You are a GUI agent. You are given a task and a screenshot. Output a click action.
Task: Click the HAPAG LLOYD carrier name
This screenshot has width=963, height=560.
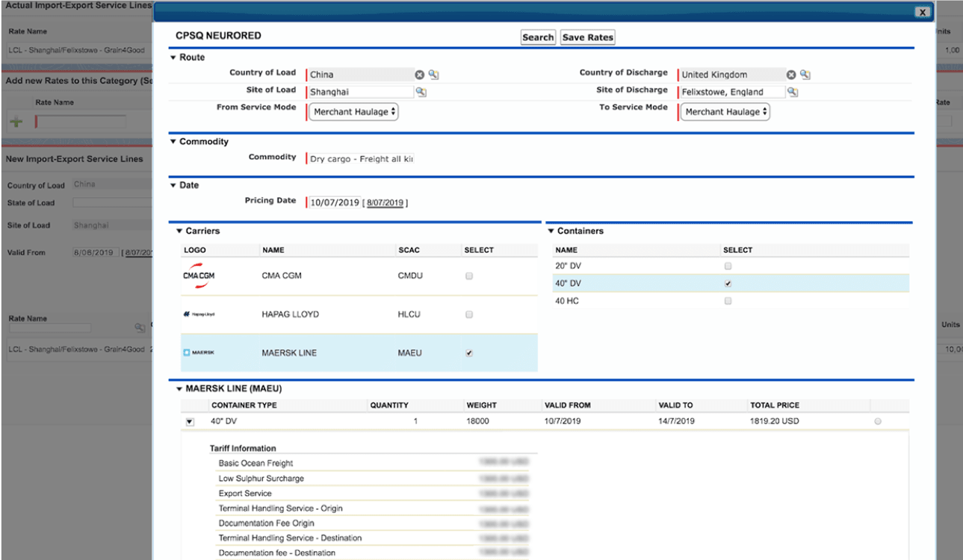(290, 314)
